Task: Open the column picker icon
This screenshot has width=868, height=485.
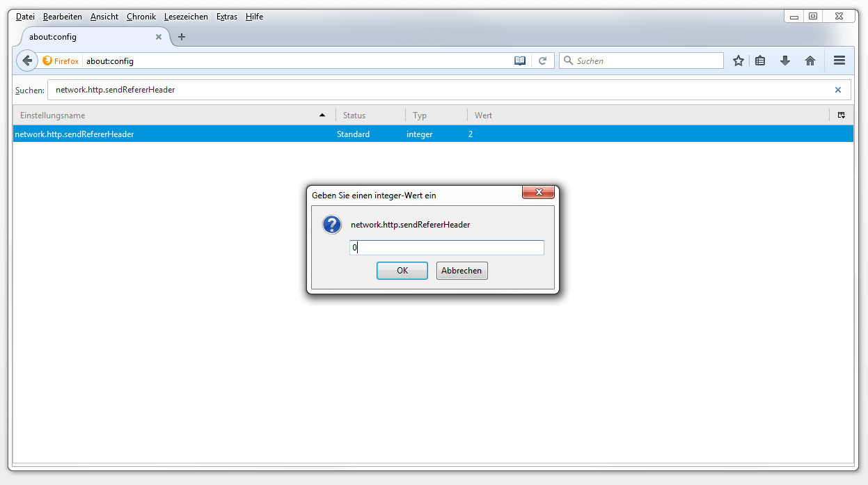Action: pyautogui.click(x=841, y=115)
